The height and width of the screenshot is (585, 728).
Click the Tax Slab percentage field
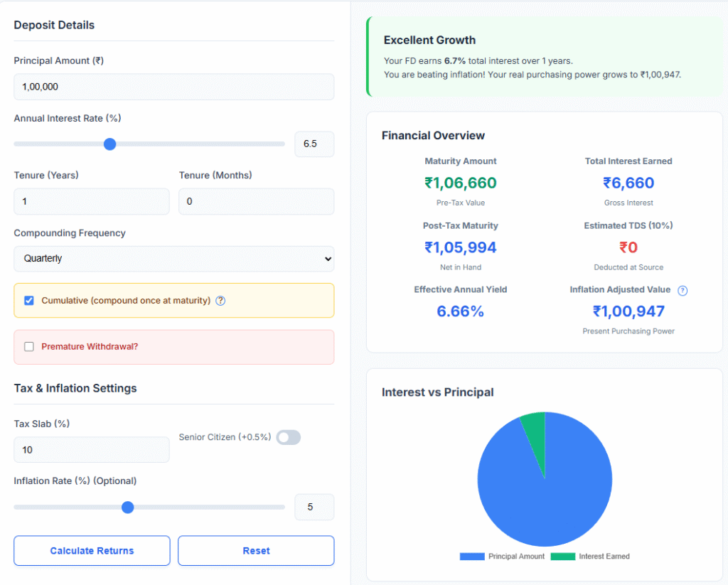pyautogui.click(x=91, y=449)
